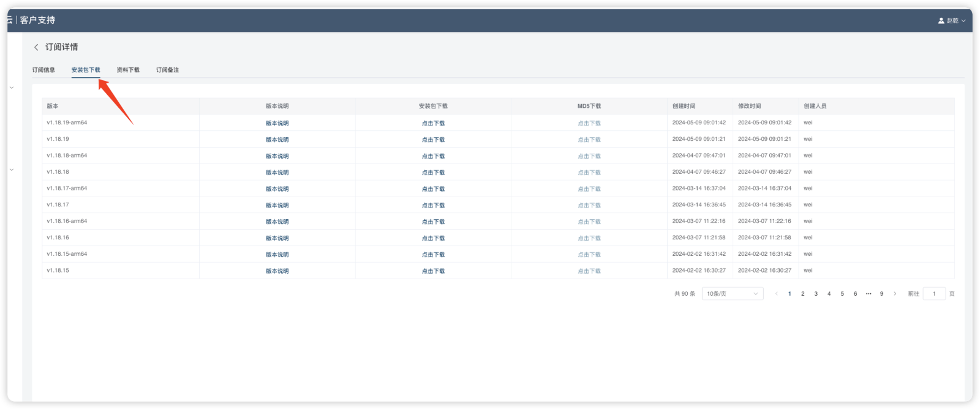This screenshot has width=980, height=409.
Task: Download install package for v1.18.17-arm64
Action: click(433, 189)
